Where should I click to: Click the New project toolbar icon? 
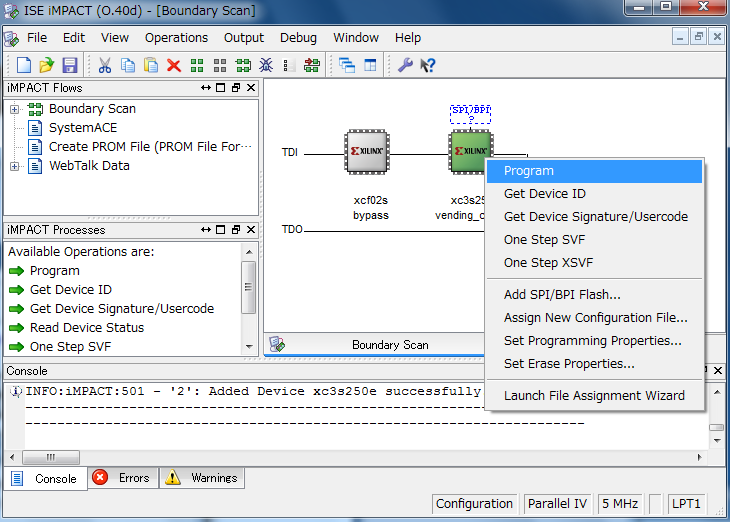[24, 65]
